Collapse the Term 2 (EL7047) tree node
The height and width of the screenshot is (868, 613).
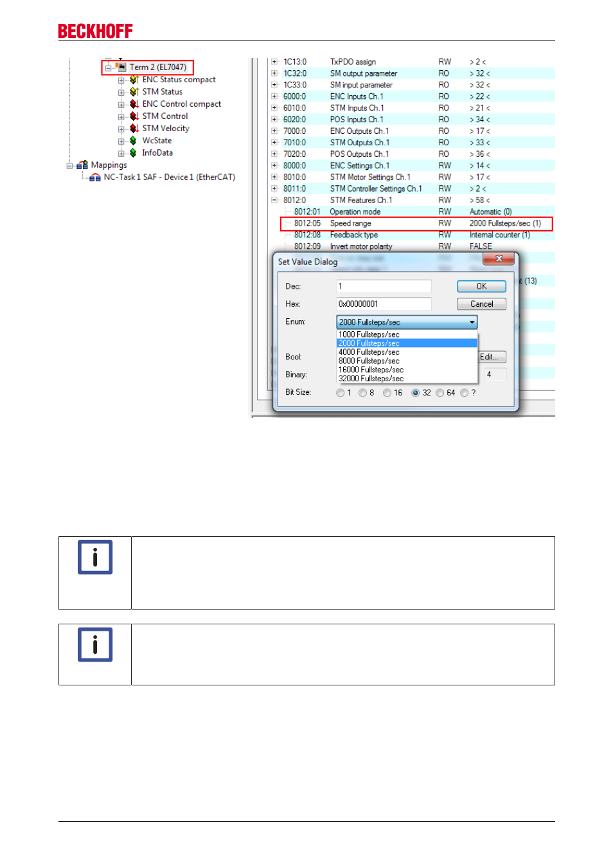click(x=108, y=68)
